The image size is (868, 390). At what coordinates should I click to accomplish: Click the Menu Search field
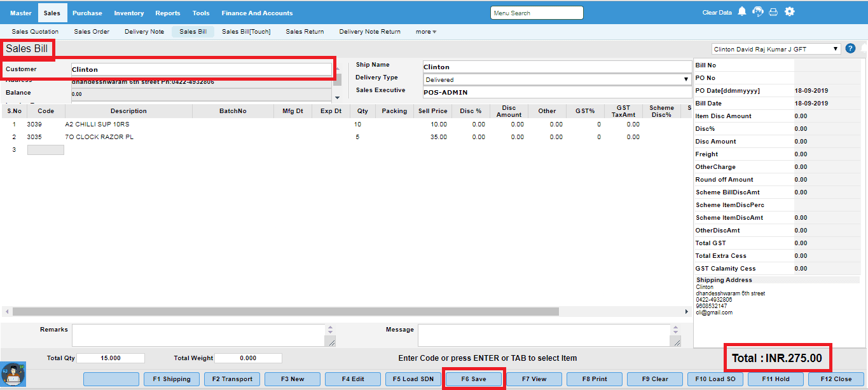tap(537, 13)
